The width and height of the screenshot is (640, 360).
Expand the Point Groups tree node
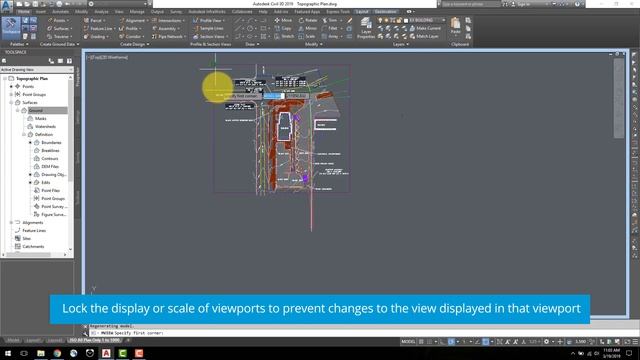[11, 94]
